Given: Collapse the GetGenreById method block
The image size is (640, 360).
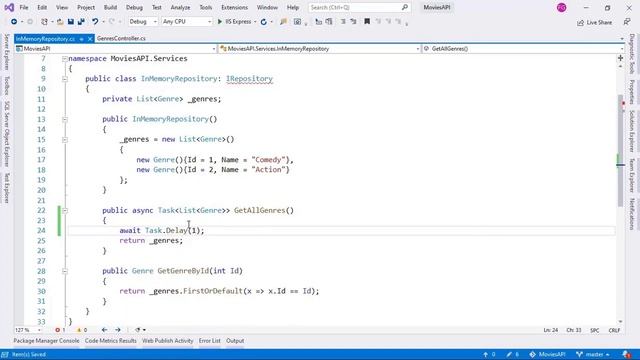Looking at the screenshot, I should click(64, 271).
